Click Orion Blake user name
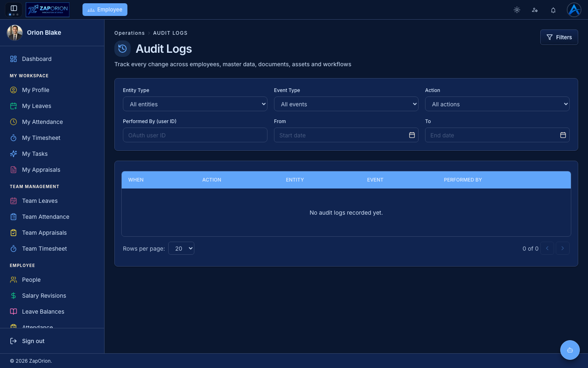This screenshot has width=588, height=368. coord(44,33)
